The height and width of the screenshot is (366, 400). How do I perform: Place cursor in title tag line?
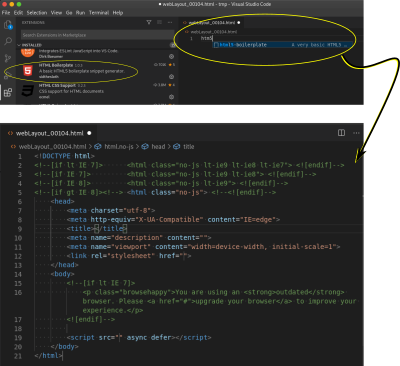(x=97, y=228)
